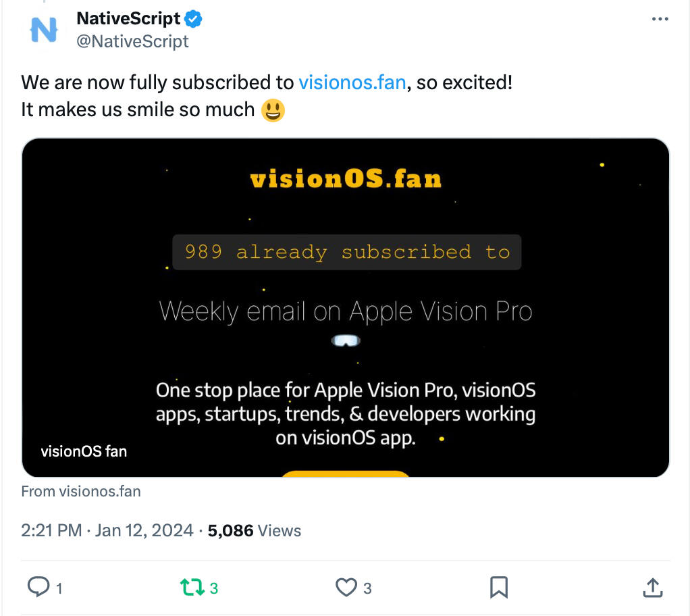690x616 pixels.
Task: Open the From visionos.fan source link
Action: (x=81, y=491)
